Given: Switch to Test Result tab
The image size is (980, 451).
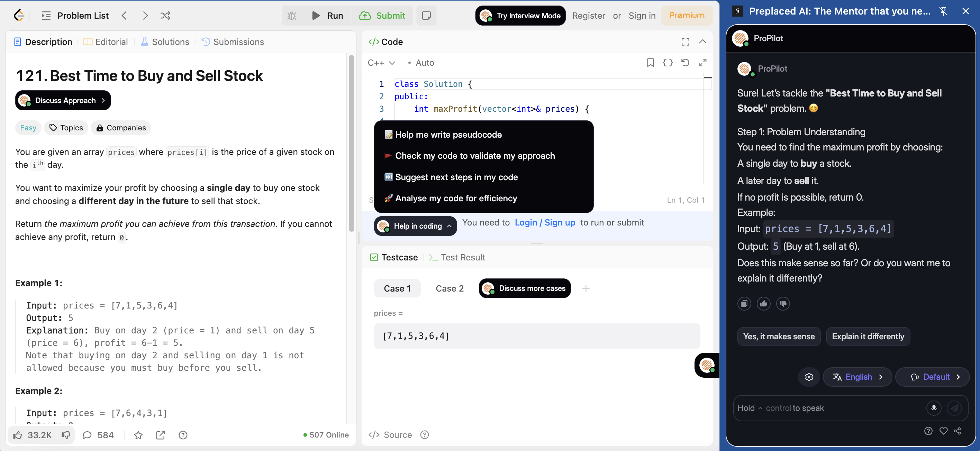Looking at the screenshot, I should pyautogui.click(x=456, y=257).
